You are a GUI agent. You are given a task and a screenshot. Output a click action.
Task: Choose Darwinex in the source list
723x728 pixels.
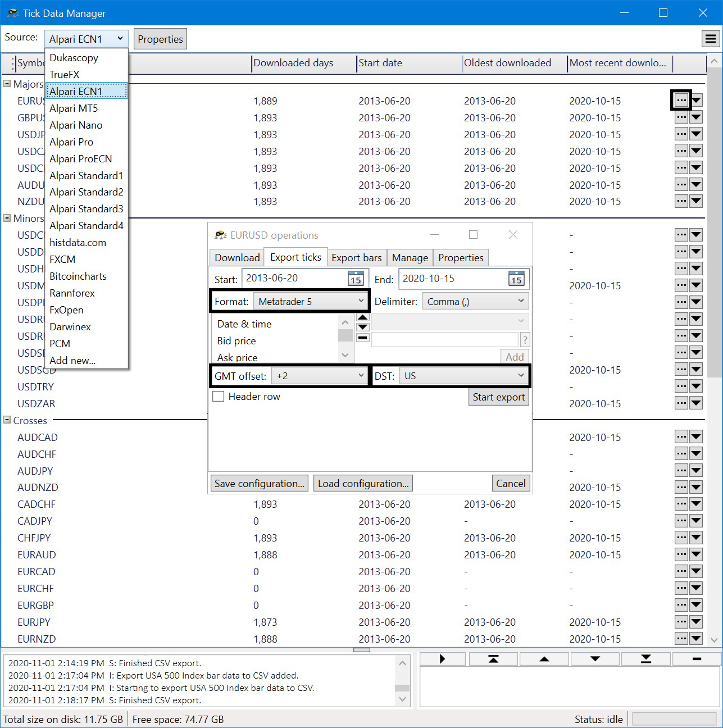pos(87,327)
